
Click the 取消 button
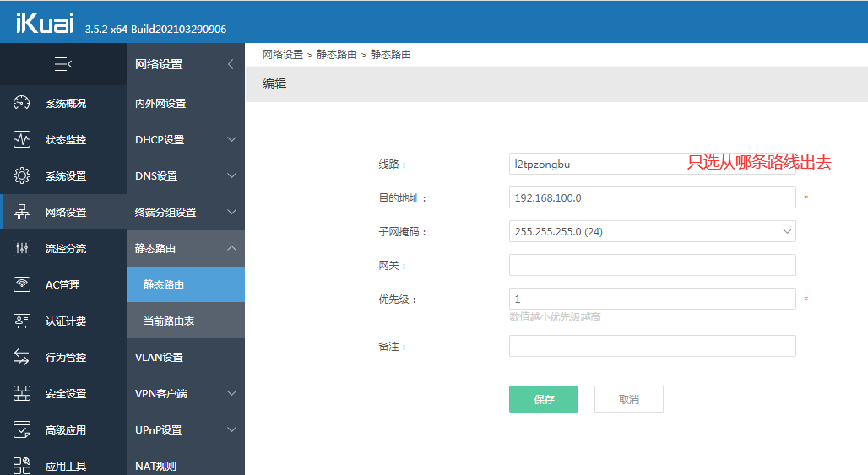point(629,399)
